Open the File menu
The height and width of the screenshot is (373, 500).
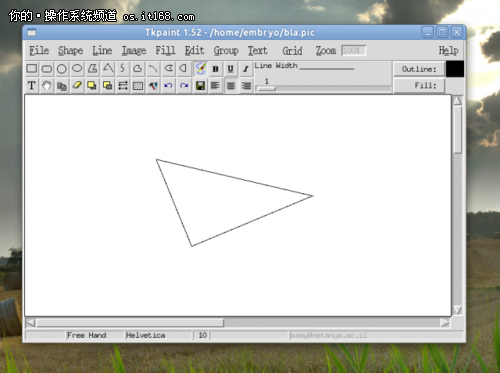(x=39, y=51)
